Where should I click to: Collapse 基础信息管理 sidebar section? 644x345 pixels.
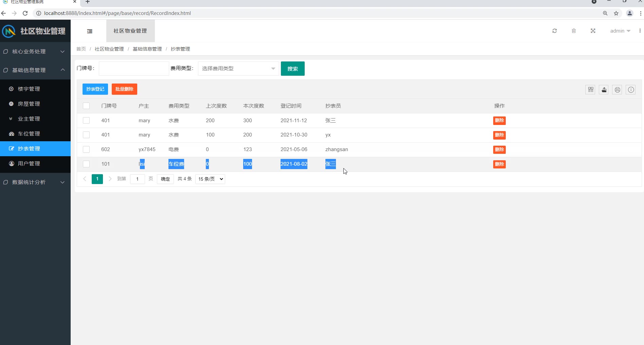(35, 70)
